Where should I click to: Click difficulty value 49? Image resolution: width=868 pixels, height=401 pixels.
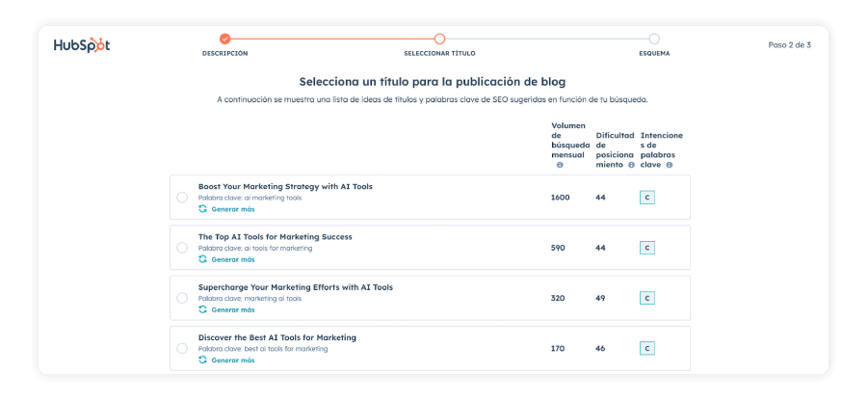tap(600, 298)
